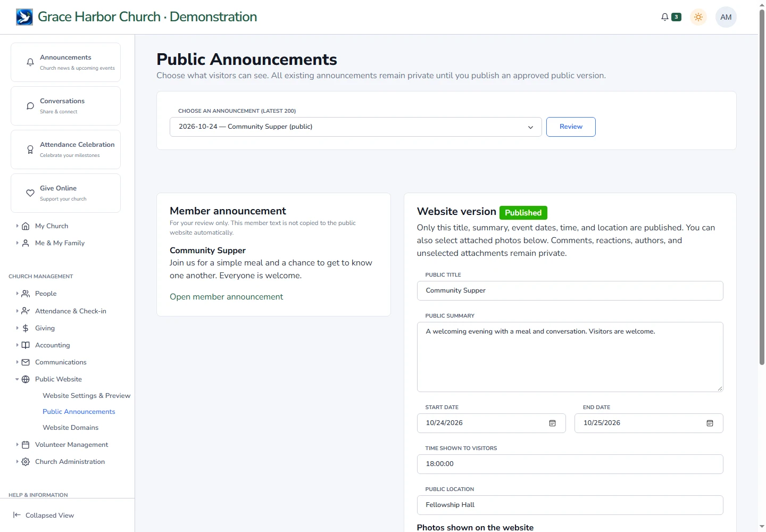This screenshot has width=766, height=532.
Task: Click the Conversations speech bubble icon
Action: tap(30, 106)
